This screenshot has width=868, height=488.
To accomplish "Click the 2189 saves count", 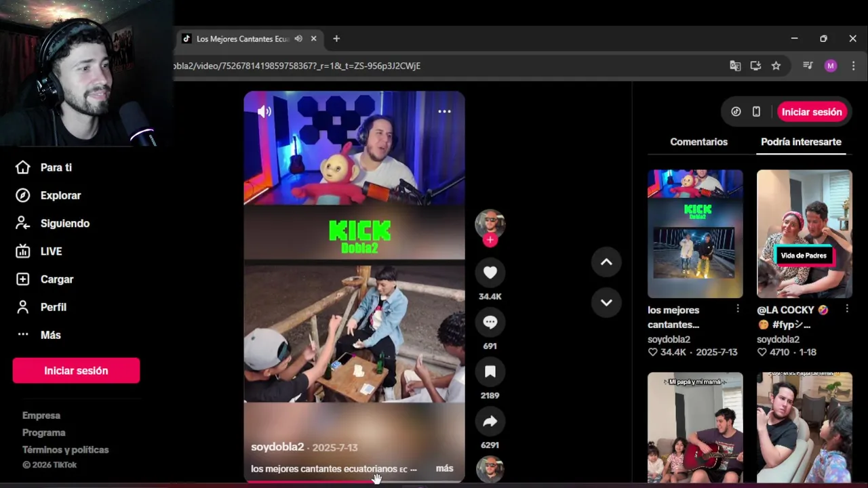I will [490, 396].
